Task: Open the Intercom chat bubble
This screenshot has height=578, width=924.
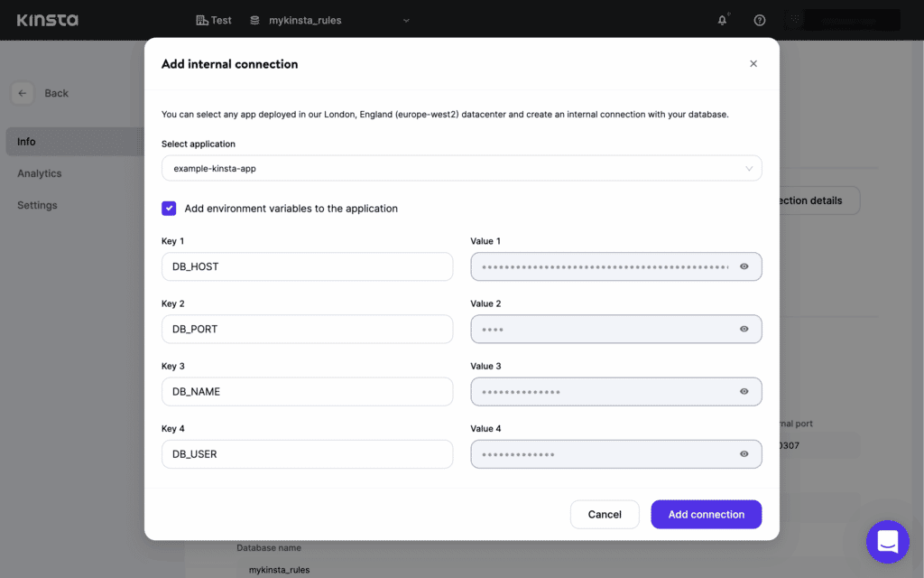Action: 887,541
